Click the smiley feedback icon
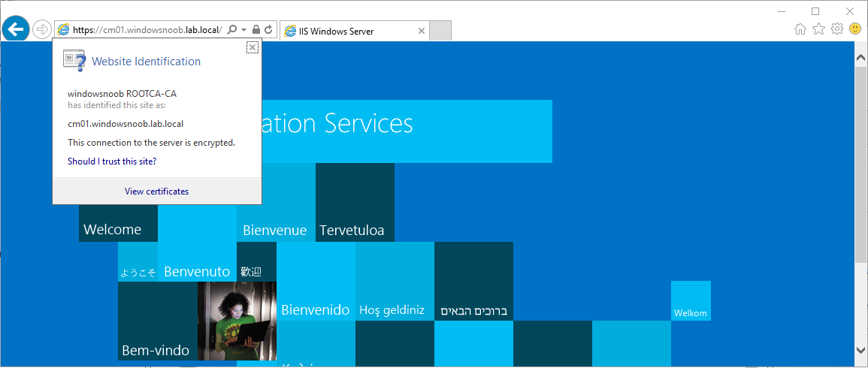This screenshot has width=868, height=368. point(854,29)
